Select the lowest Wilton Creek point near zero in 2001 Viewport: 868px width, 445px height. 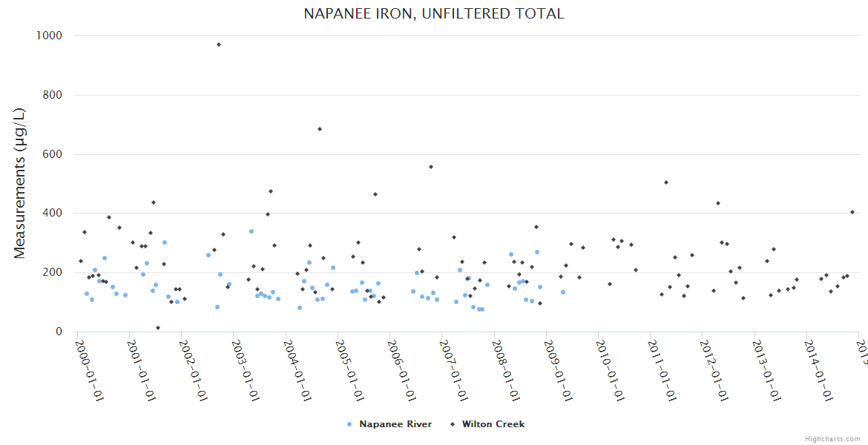point(158,328)
